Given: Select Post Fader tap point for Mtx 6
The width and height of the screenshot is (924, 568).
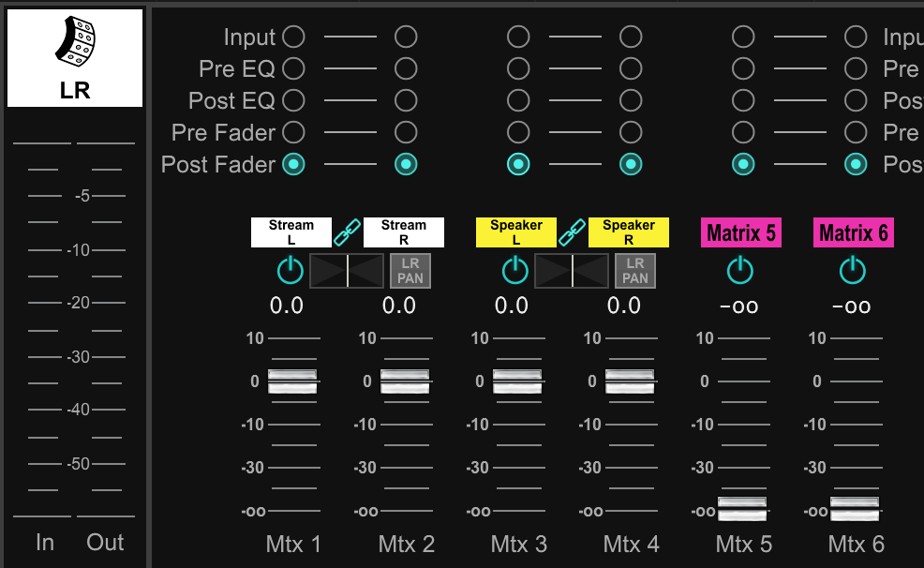Looking at the screenshot, I should coord(856,164).
